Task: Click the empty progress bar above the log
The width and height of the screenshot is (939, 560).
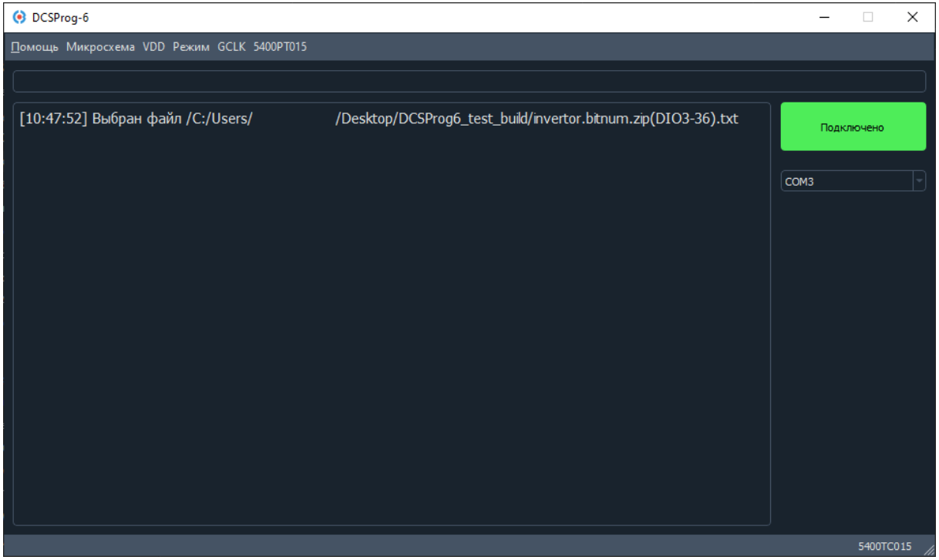Action: 469,82
